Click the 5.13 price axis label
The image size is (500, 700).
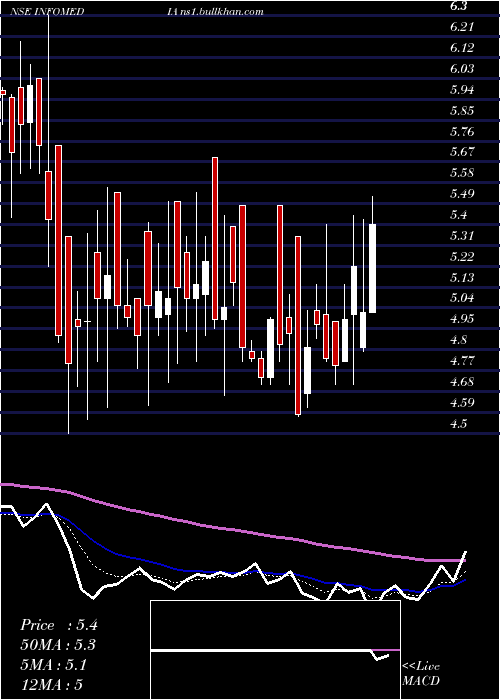pos(462,278)
